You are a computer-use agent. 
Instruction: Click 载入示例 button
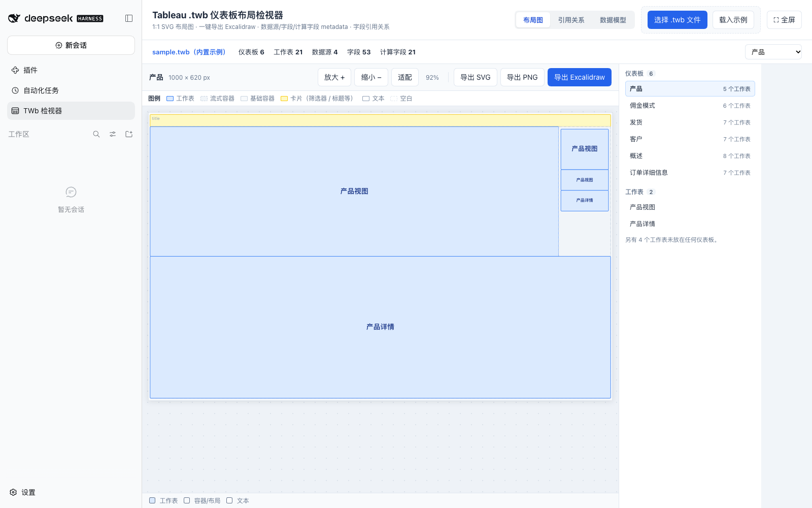coord(733,20)
